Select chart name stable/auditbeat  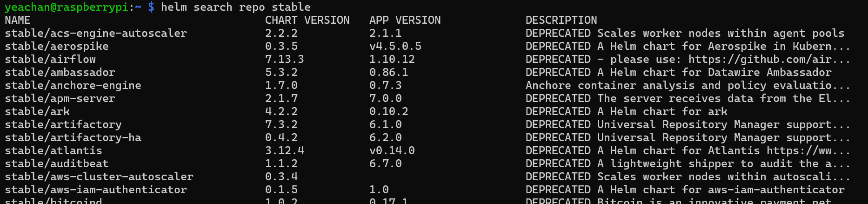click(57, 163)
